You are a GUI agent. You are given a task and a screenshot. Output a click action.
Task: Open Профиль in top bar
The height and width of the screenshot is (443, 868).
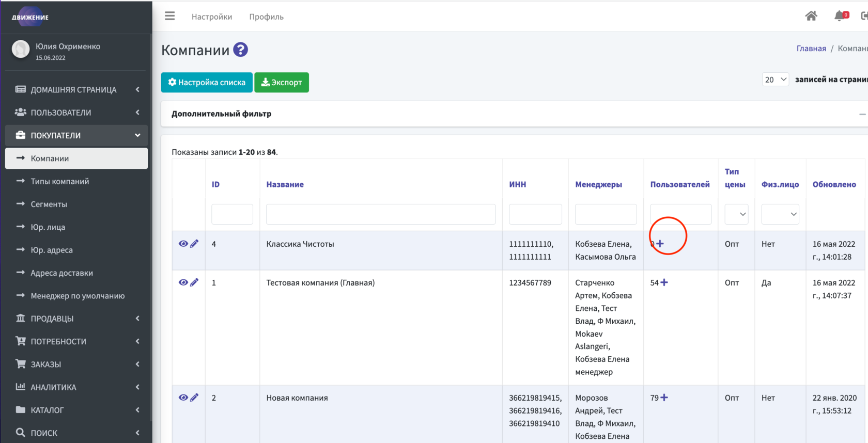tap(266, 17)
